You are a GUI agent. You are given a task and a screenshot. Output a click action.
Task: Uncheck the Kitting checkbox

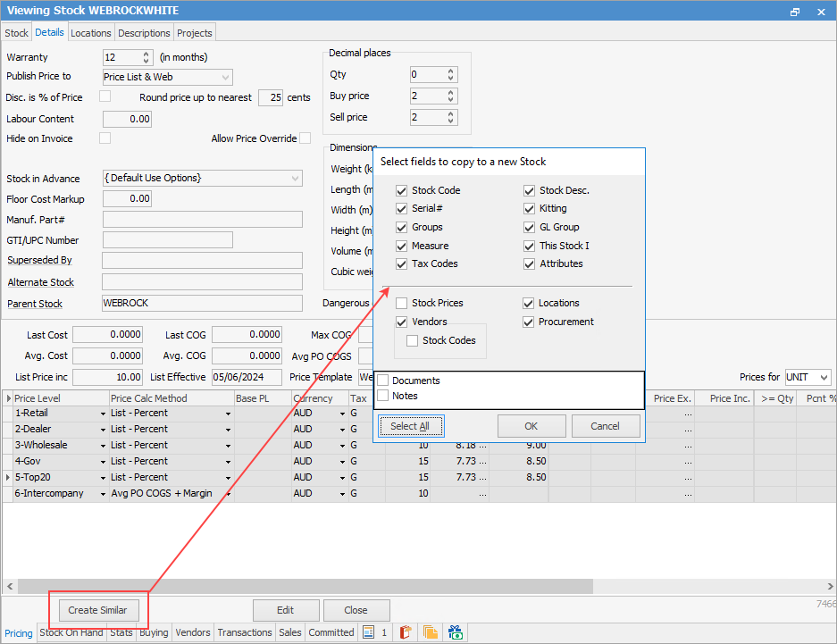(530, 208)
